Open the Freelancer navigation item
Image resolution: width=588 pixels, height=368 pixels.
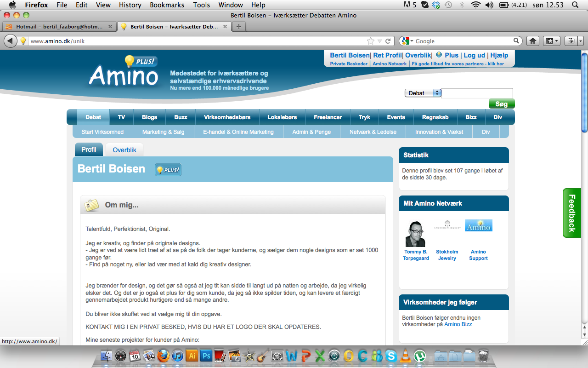click(x=328, y=117)
